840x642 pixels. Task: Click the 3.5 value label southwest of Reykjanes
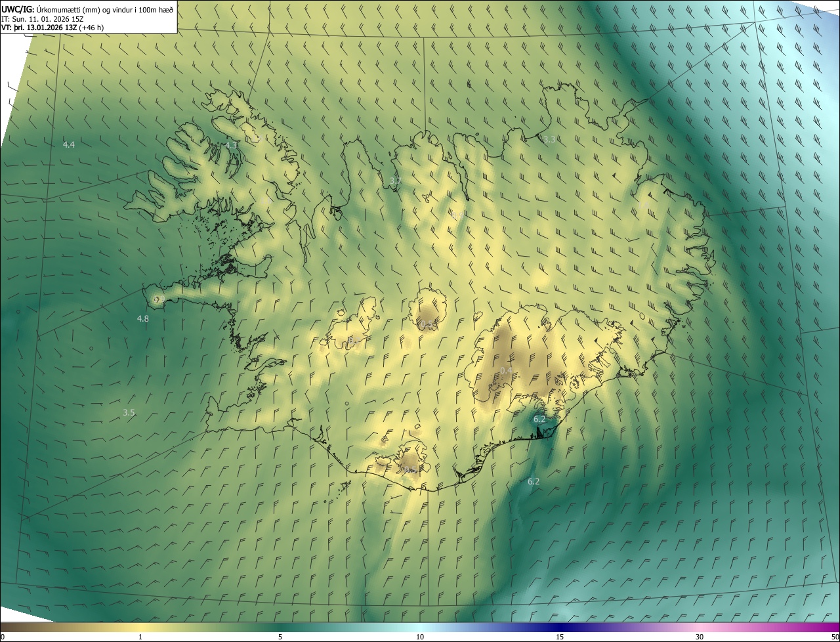click(x=129, y=412)
